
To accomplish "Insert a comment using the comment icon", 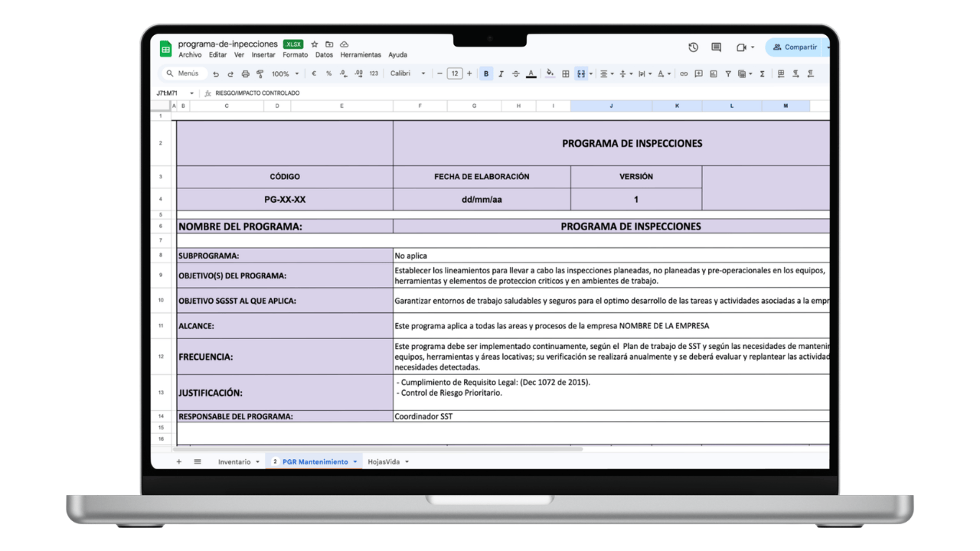I will [x=699, y=73].
